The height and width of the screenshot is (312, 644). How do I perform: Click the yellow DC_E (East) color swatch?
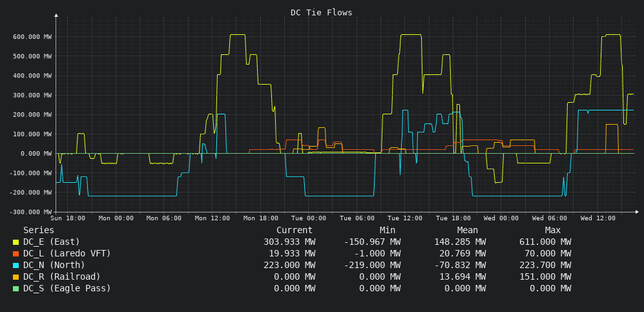click(x=16, y=242)
